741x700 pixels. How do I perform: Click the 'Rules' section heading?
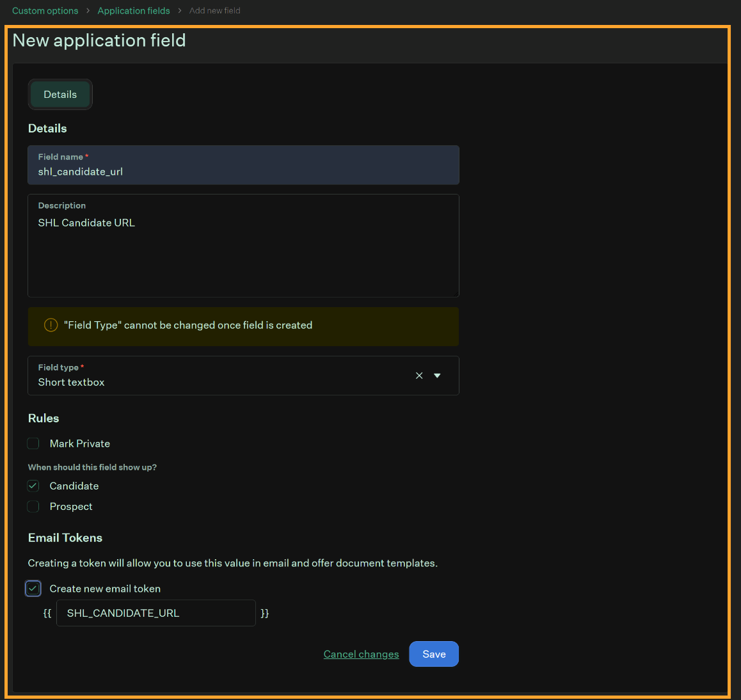[x=44, y=418]
